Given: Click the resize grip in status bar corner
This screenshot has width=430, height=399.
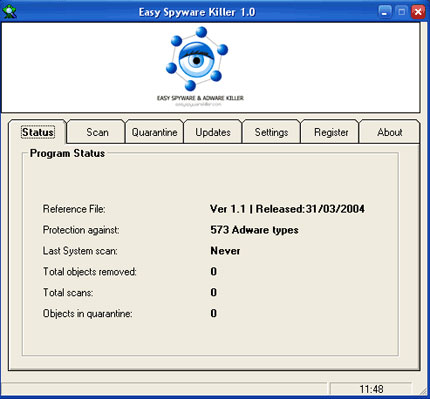Looking at the screenshot, I should click(x=423, y=390).
